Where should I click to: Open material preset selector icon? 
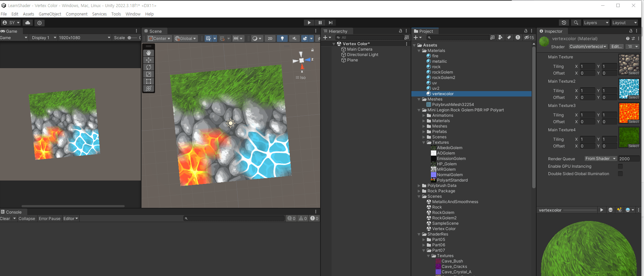coord(633,38)
